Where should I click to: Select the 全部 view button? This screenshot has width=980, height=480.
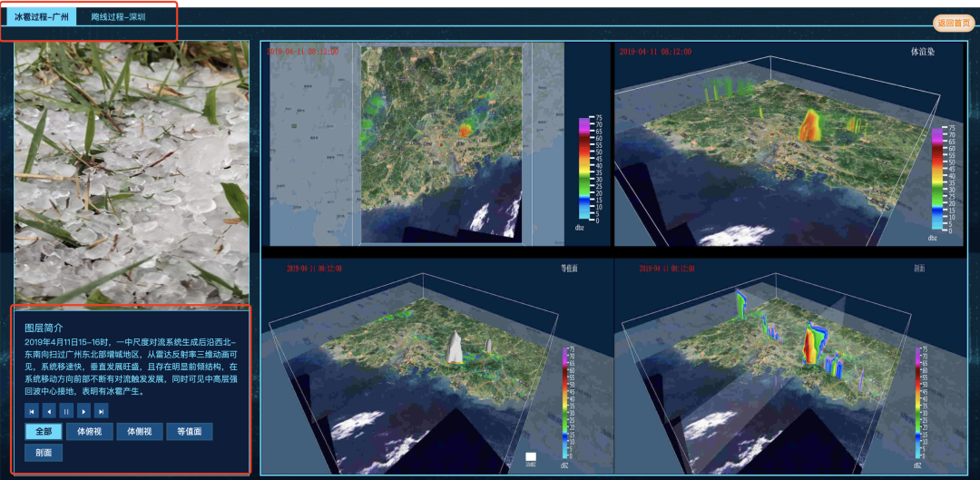[44, 431]
